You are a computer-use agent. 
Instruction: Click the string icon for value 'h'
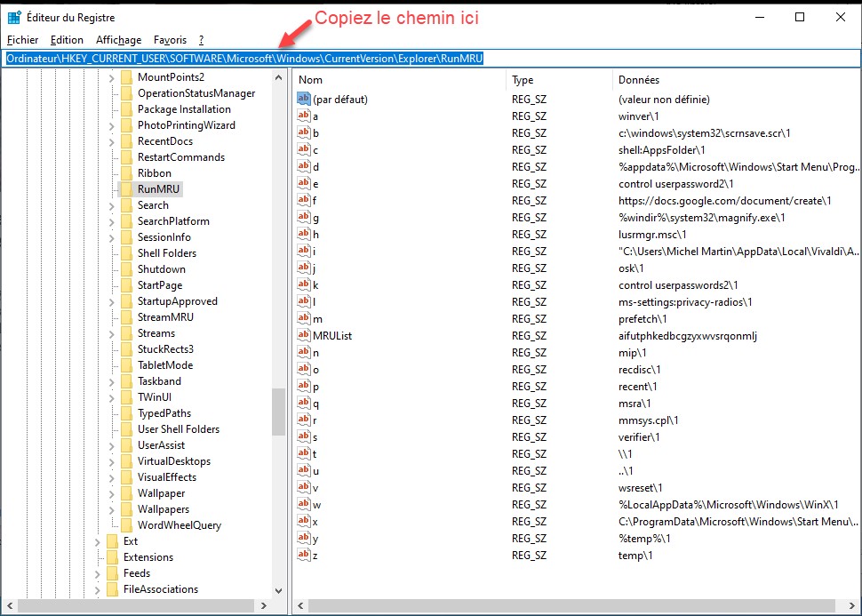[303, 235]
